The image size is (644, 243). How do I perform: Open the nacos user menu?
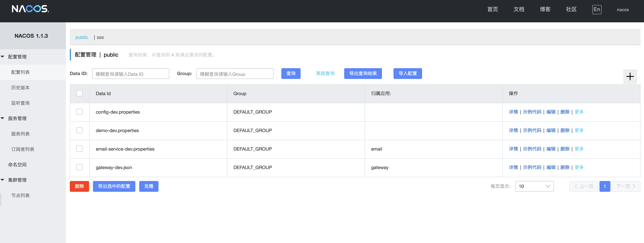622,10
